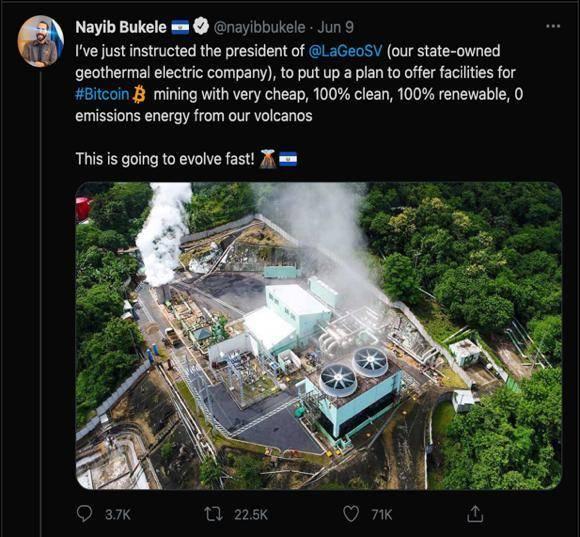Open the tweet via Jun 9 timestamp

[x=335, y=27]
